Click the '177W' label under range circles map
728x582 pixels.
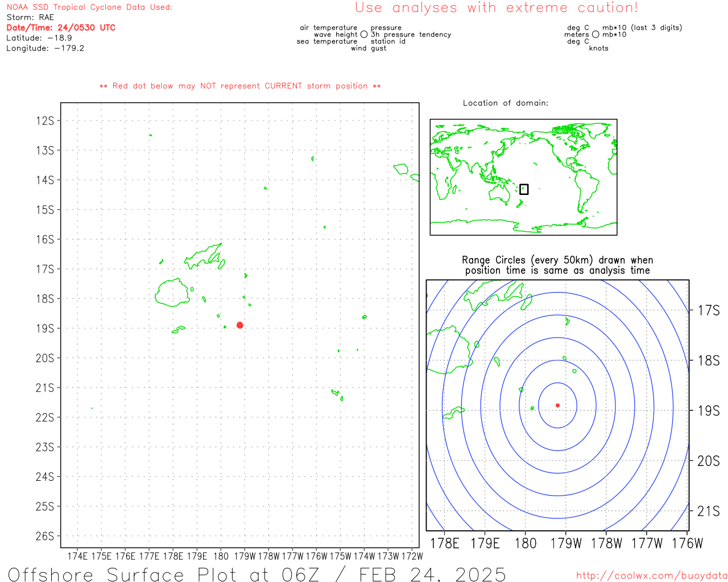pos(647,543)
